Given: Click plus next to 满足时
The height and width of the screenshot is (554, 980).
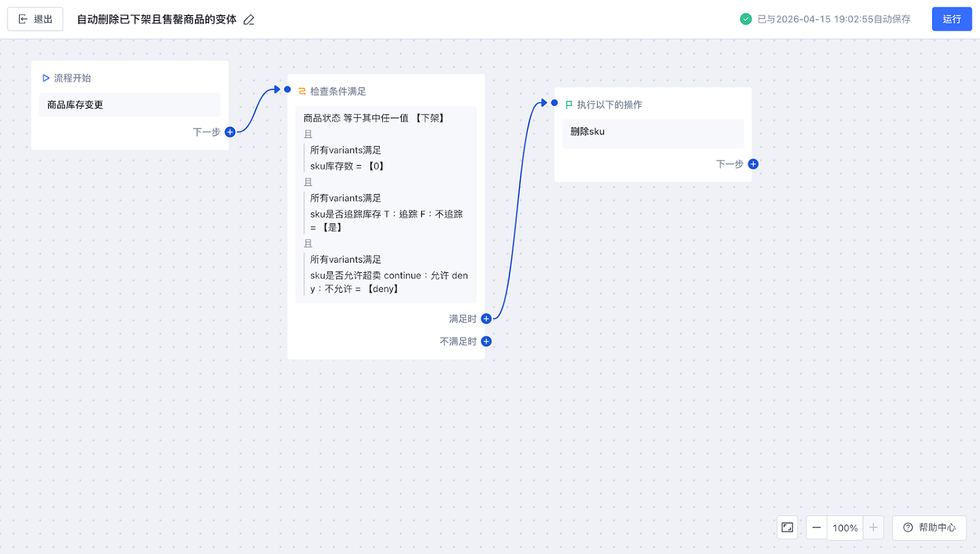Looking at the screenshot, I should click(x=486, y=319).
